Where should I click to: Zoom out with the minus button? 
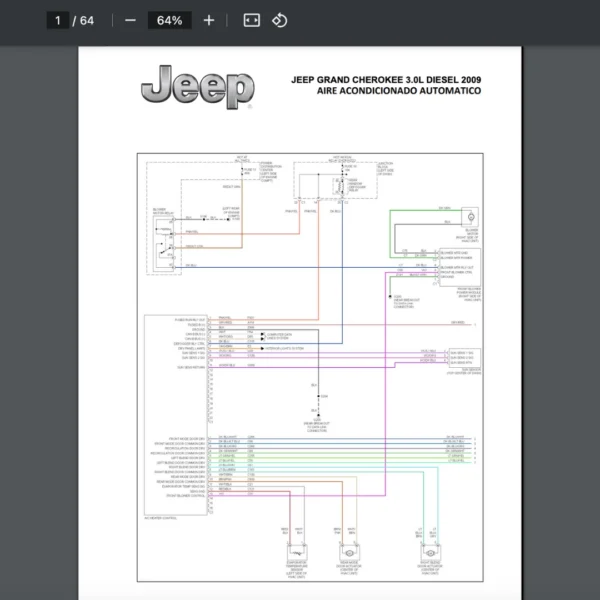[x=130, y=20]
